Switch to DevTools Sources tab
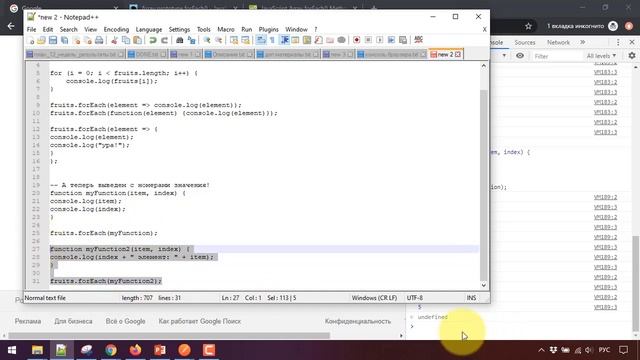The width and height of the screenshot is (640, 360). [524, 42]
